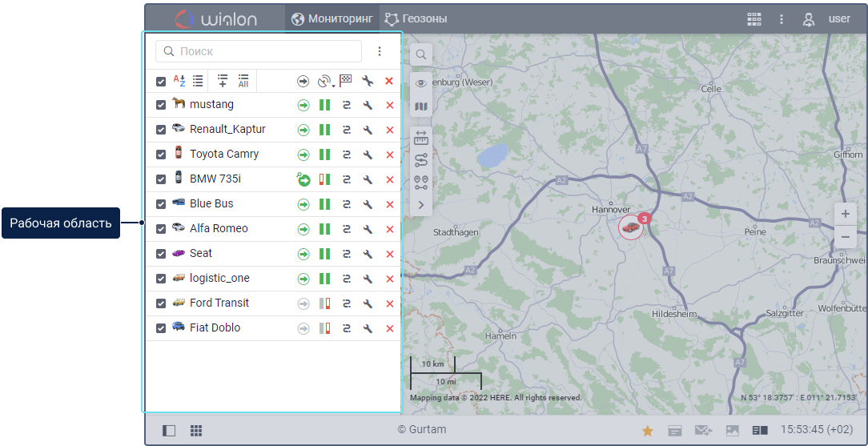Screen dimensions: 868x446
Task: Toggle visibility eye icon on map toolbar
Action: 421,83
